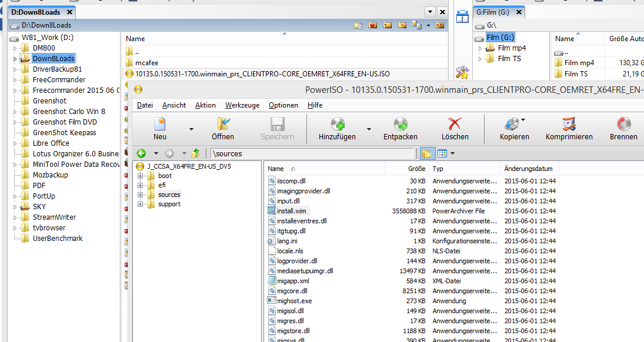Open the view mode dropdown arrow in PowerISO

[x=453, y=153]
